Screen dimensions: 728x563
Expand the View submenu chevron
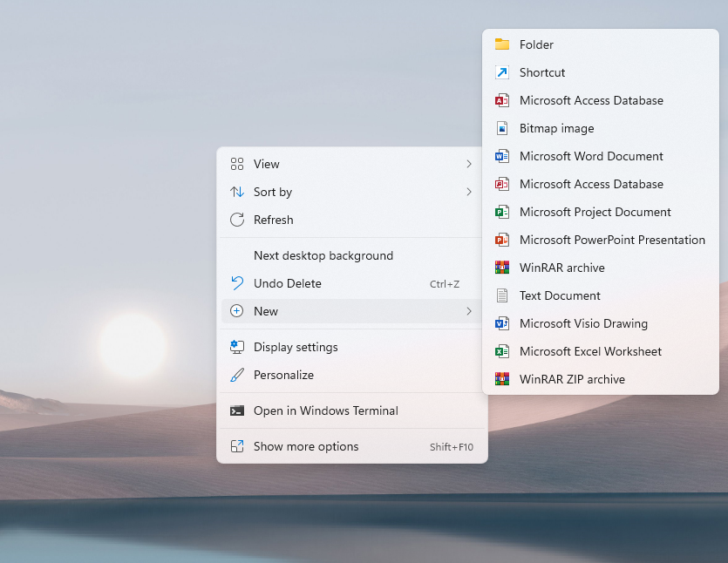coord(469,164)
